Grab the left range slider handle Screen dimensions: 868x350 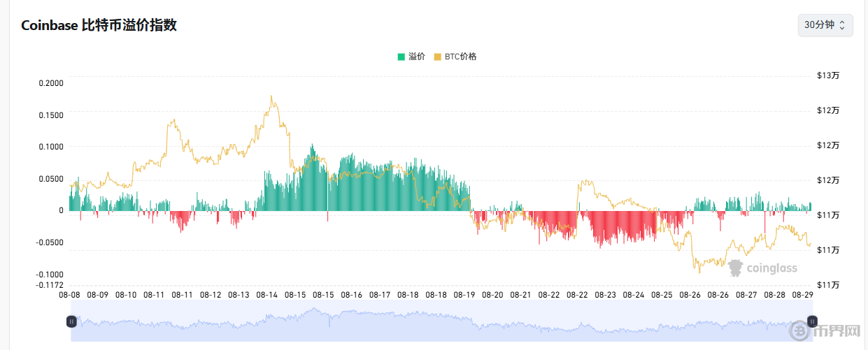71,321
